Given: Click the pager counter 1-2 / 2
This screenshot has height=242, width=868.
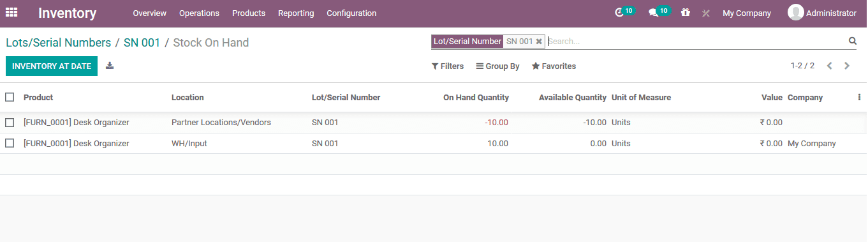Looking at the screenshot, I should [802, 66].
